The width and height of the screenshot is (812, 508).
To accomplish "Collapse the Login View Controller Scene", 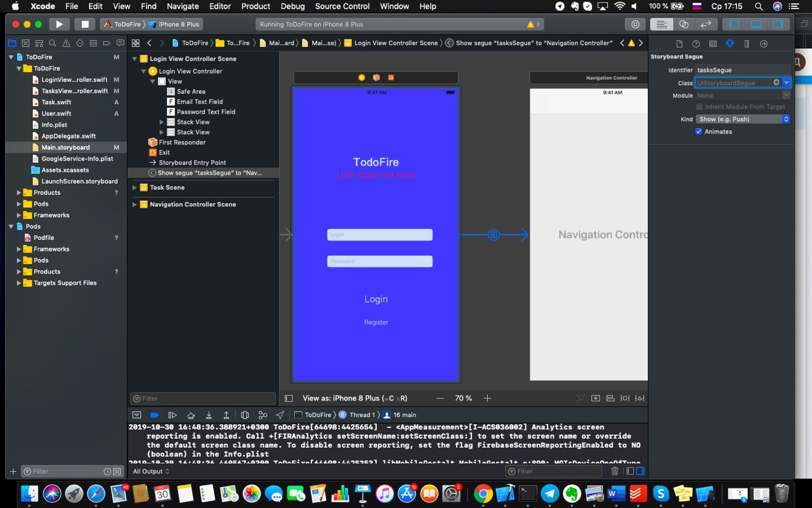I will click(x=134, y=59).
